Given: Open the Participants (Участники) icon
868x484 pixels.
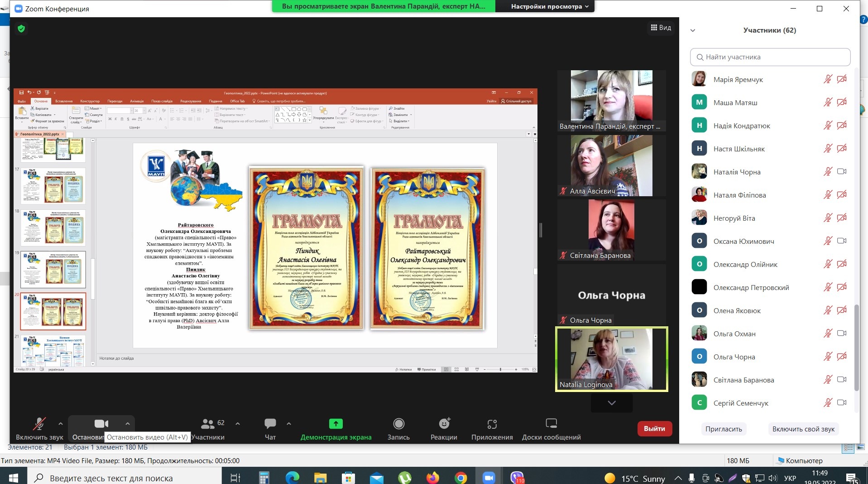Looking at the screenshot, I should pyautogui.click(x=208, y=424).
